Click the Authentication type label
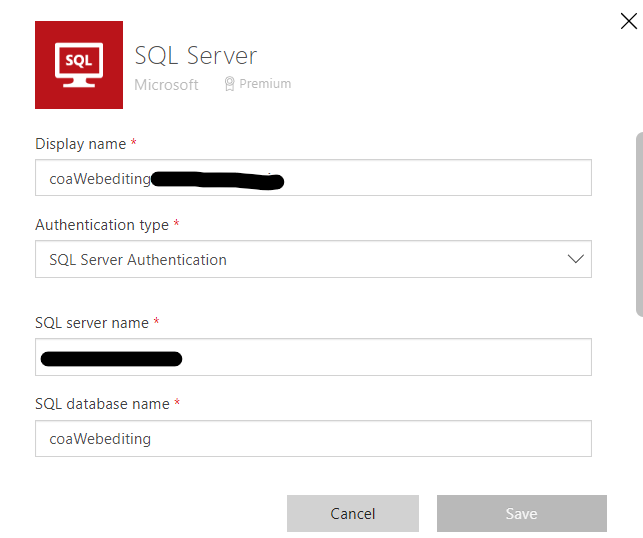The height and width of the screenshot is (538, 643). (102, 225)
